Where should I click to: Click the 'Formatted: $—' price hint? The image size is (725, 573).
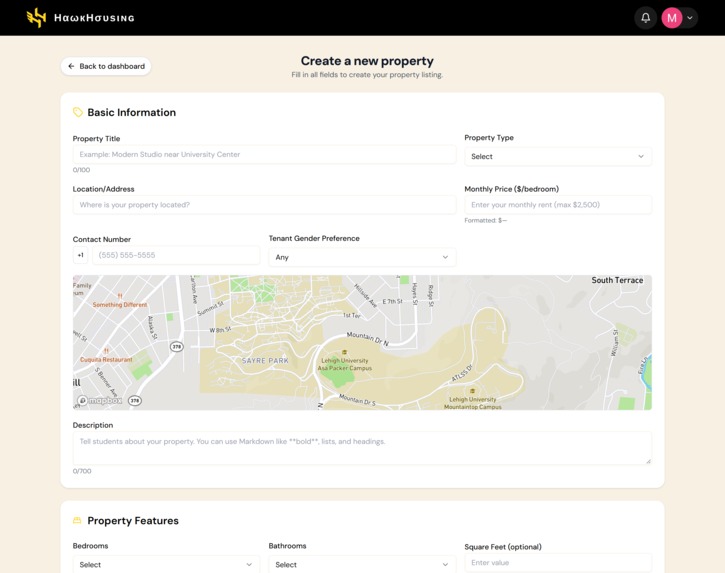point(485,221)
